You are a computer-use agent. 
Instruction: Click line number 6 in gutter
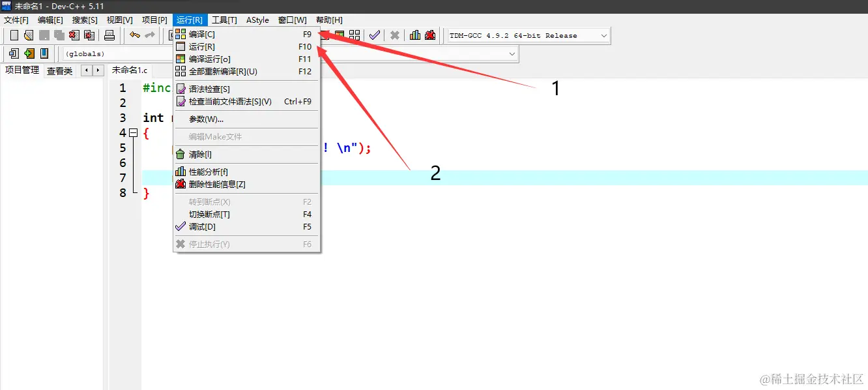[x=123, y=163]
